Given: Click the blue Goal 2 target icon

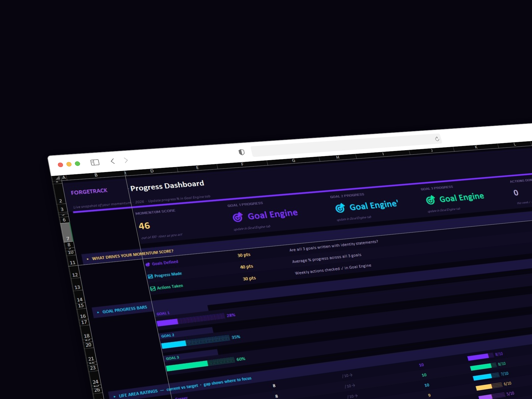Looking at the screenshot, I should pos(340,208).
